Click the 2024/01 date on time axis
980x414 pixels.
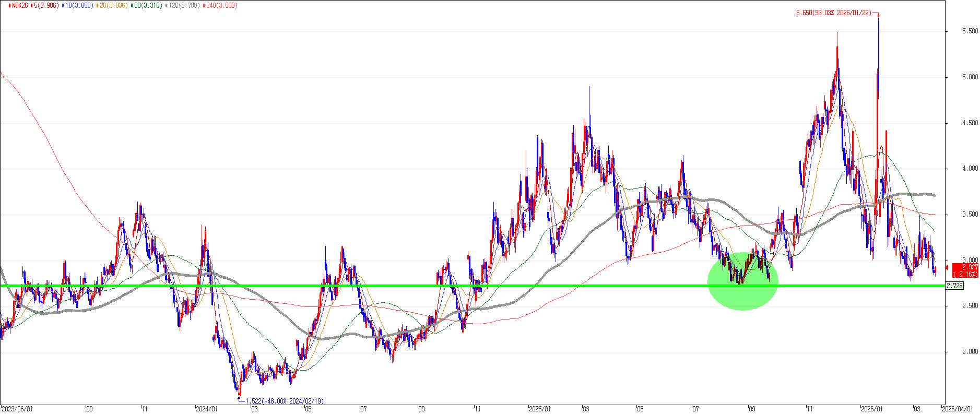point(206,409)
